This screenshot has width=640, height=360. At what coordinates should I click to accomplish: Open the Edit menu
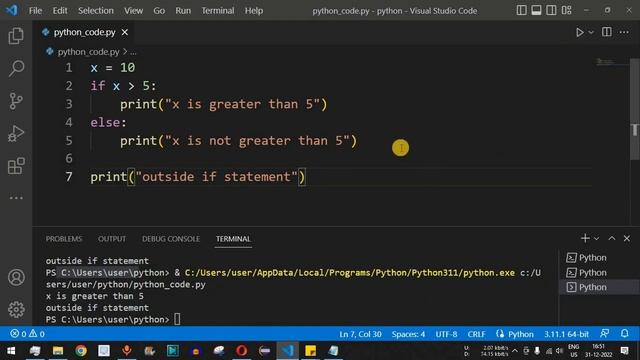(x=60, y=11)
